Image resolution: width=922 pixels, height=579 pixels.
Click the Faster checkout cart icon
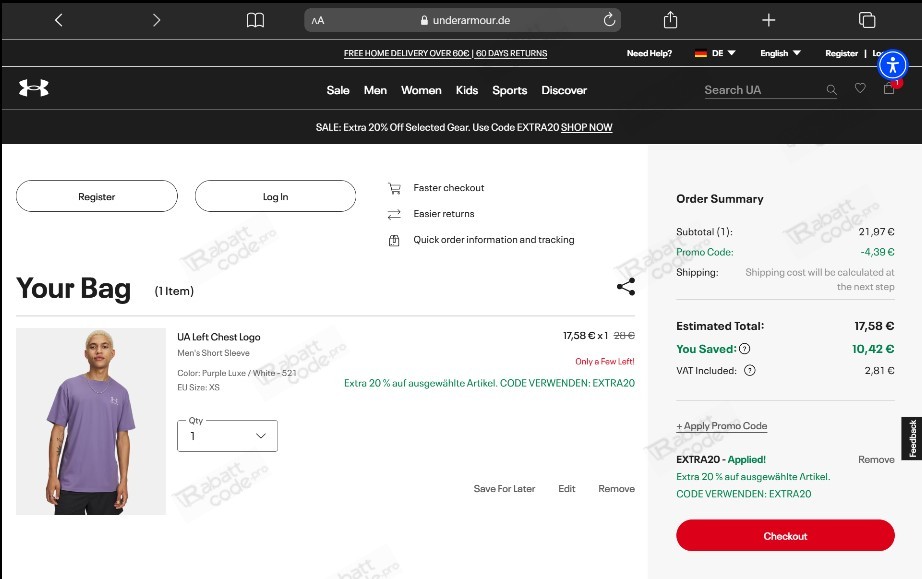pyautogui.click(x=394, y=188)
